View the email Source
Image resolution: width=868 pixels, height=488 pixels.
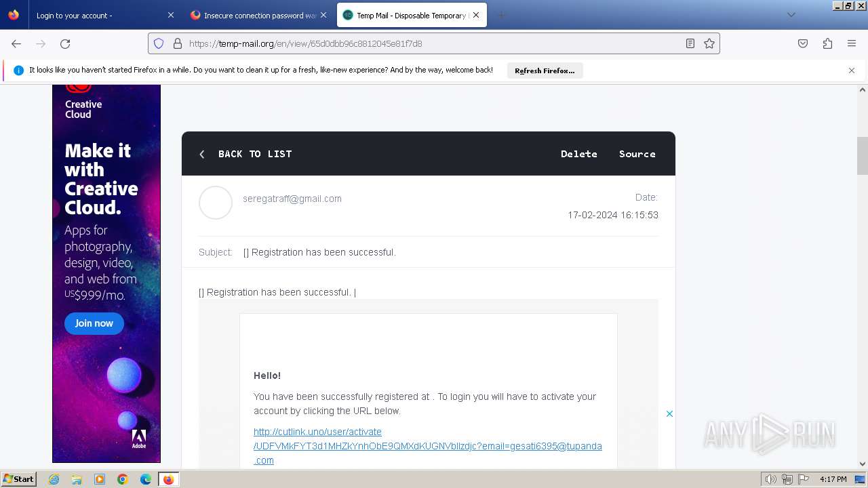pos(637,154)
